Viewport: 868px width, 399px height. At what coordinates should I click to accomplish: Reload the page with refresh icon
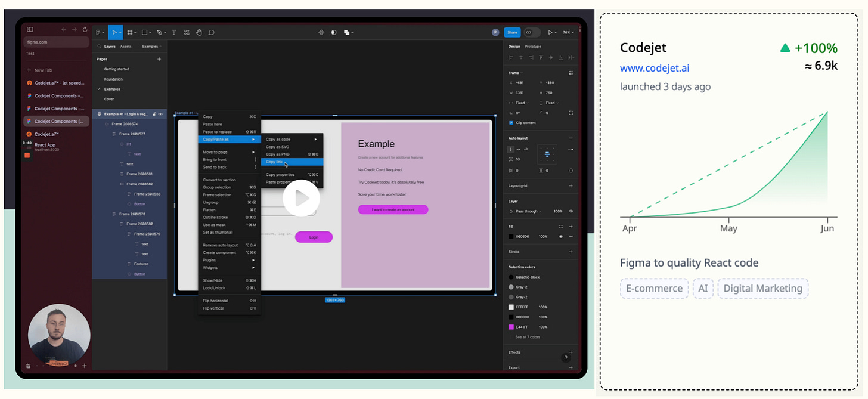coord(85,29)
